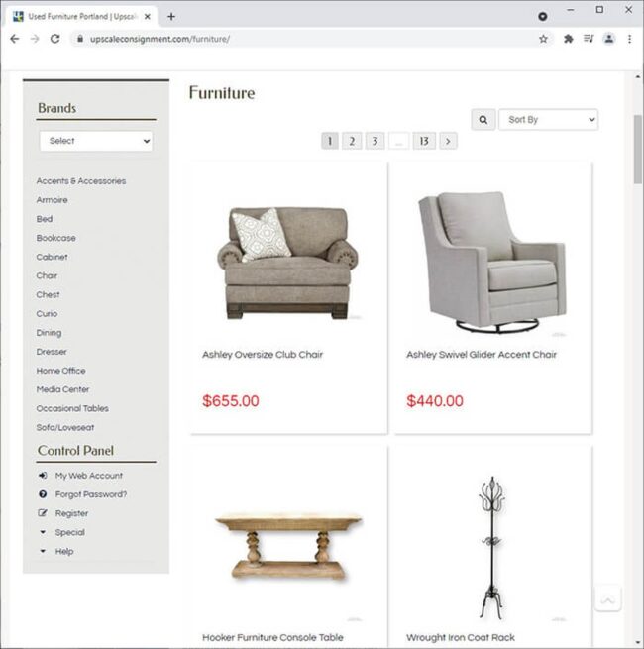Open the Armoire category

click(53, 200)
